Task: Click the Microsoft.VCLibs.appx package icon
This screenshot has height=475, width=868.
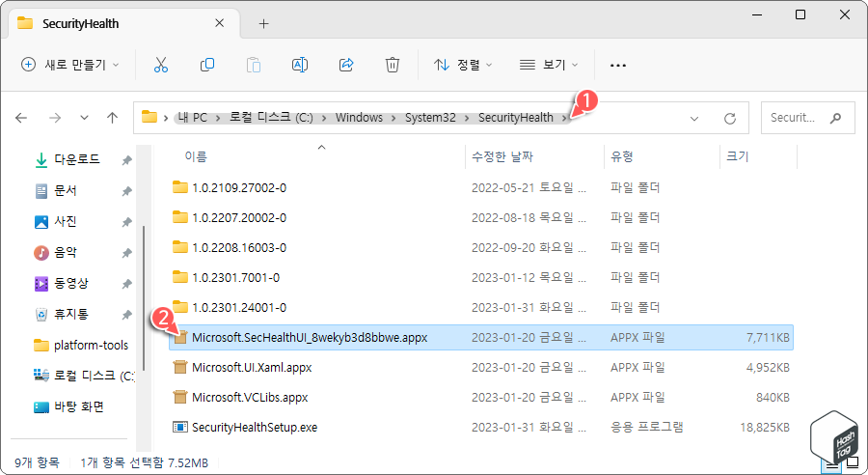Action: coord(180,397)
